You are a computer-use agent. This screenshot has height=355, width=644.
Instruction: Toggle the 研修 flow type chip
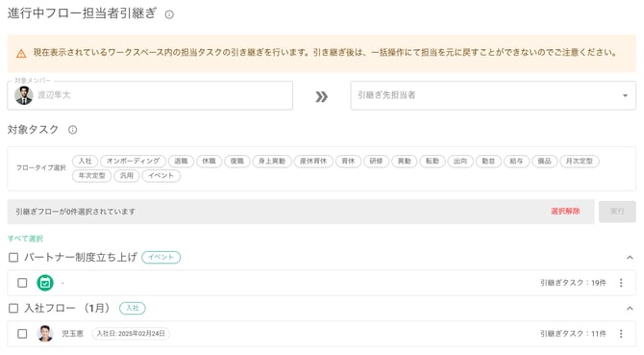point(376,161)
